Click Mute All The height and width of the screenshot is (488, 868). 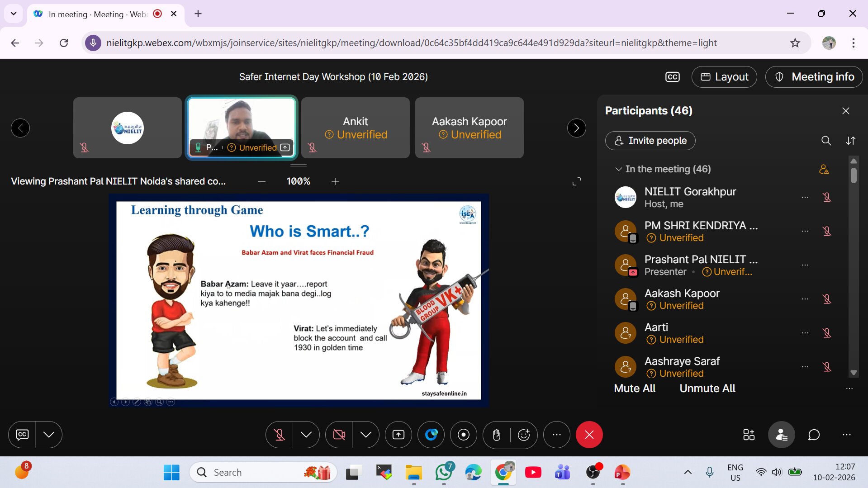click(x=634, y=389)
